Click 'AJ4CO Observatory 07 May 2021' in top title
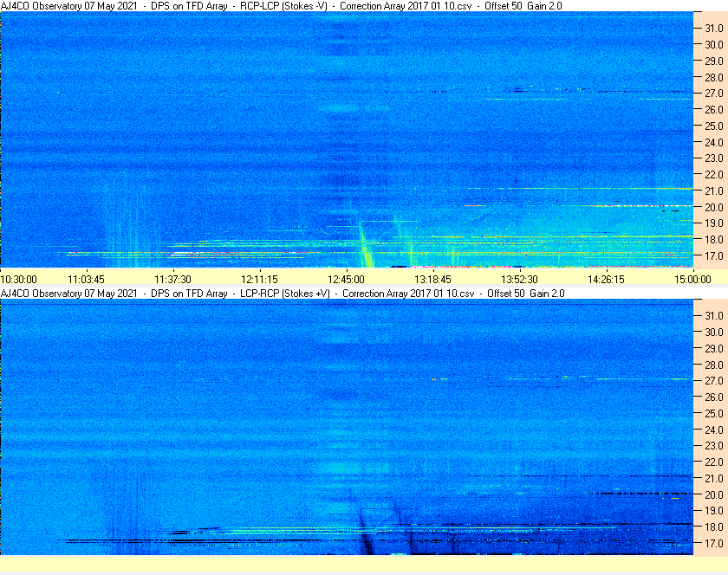728x575 pixels. click(x=69, y=6)
